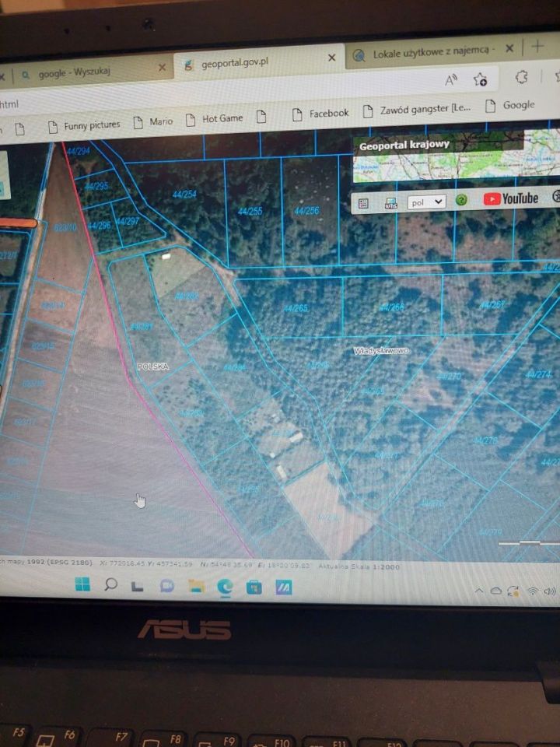Open the YouTube link in the Geoportal toolbar
This screenshot has width=560, height=747.
510,198
